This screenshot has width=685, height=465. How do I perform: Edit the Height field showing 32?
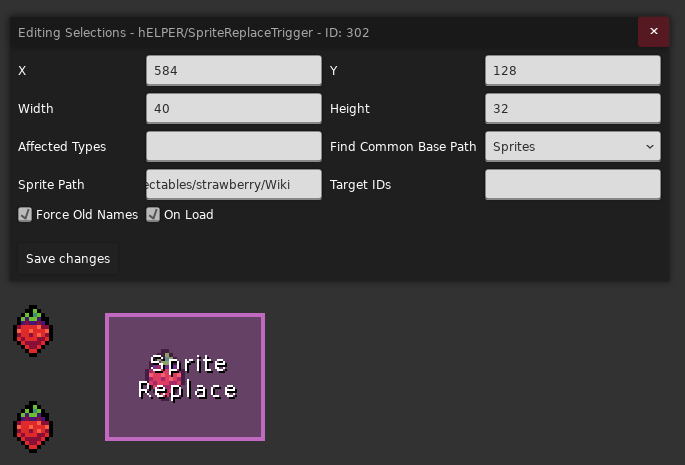(572, 108)
